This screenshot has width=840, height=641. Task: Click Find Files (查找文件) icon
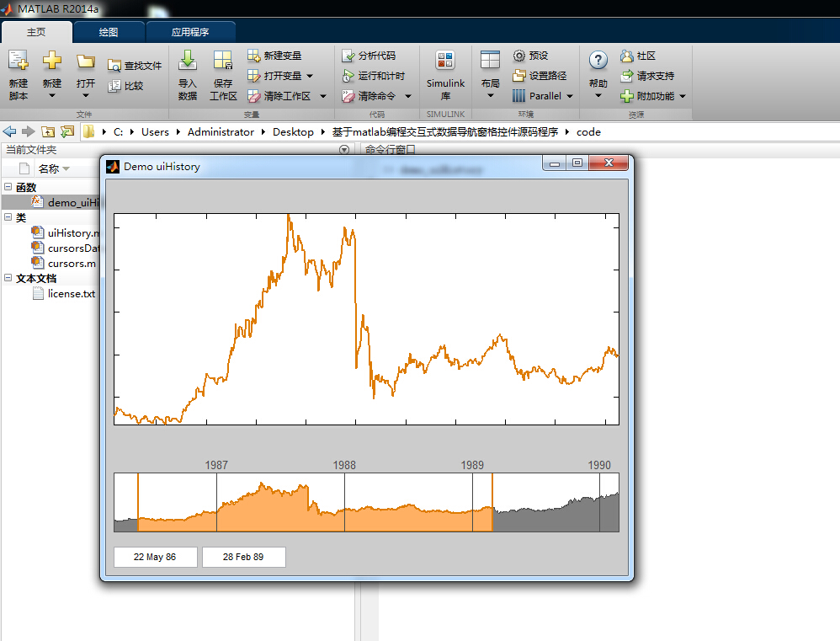point(114,66)
